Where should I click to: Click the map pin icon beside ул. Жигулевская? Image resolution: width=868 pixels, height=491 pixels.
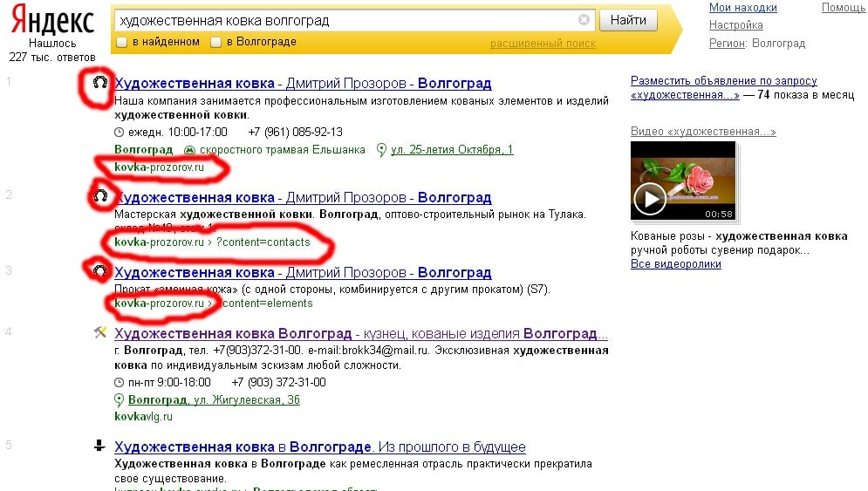coord(119,400)
